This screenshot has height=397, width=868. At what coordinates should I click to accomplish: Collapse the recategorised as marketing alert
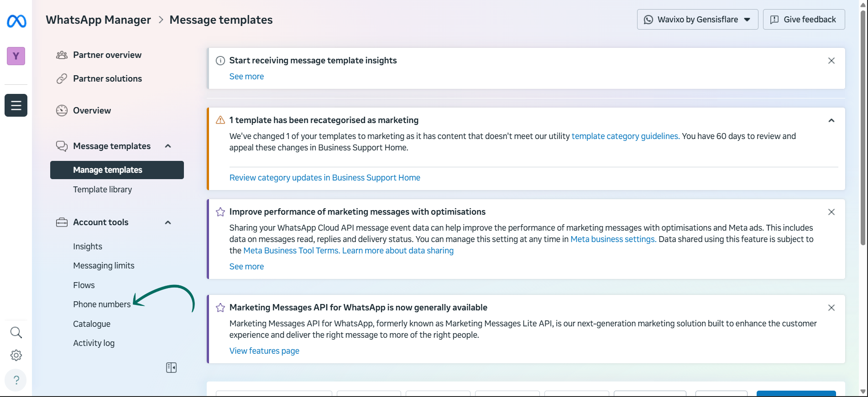[x=831, y=120]
